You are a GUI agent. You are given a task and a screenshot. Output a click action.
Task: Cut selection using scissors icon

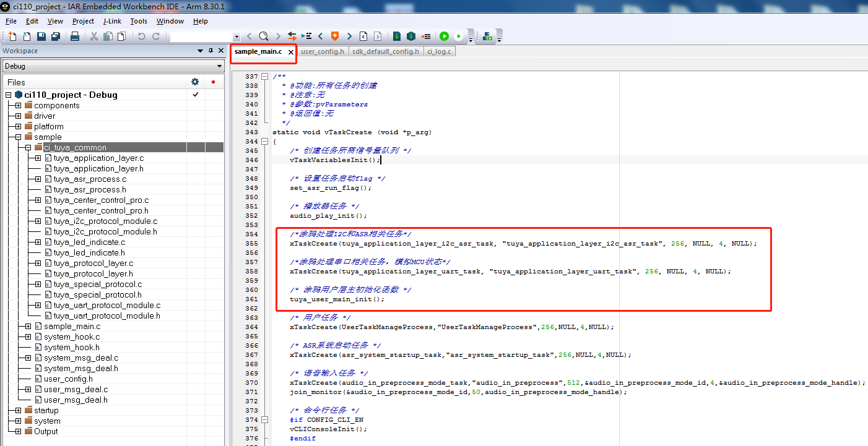tap(94, 36)
